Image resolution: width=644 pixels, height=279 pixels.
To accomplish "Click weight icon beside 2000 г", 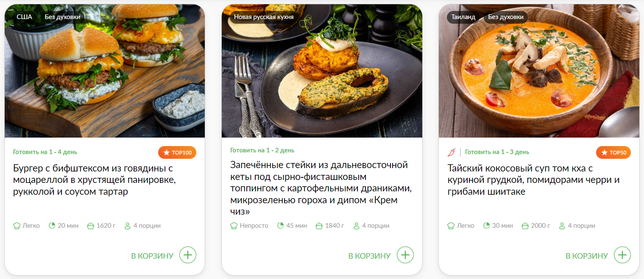I will (x=525, y=226).
